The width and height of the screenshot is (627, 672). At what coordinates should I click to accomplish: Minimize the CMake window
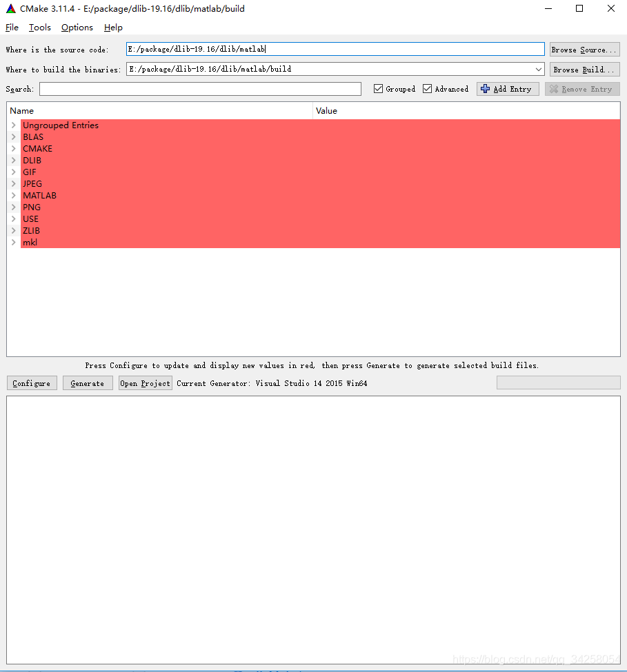click(548, 8)
